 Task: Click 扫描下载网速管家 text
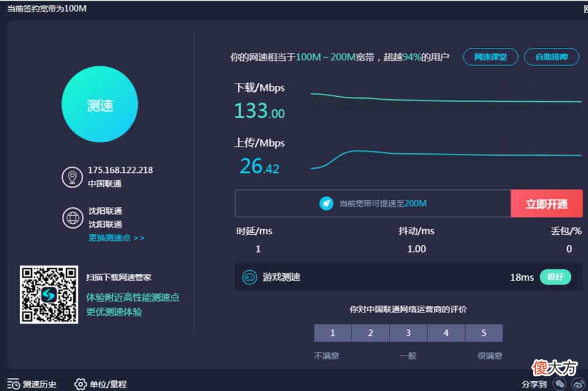(x=118, y=277)
